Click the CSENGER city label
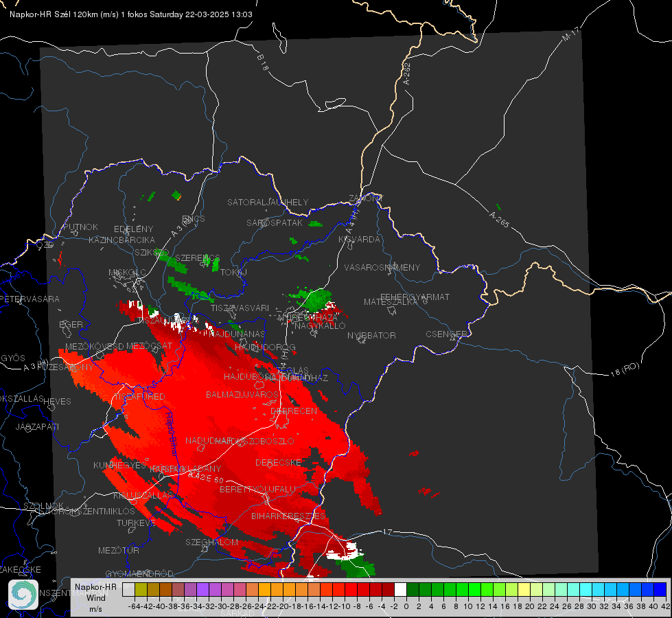 (446, 334)
